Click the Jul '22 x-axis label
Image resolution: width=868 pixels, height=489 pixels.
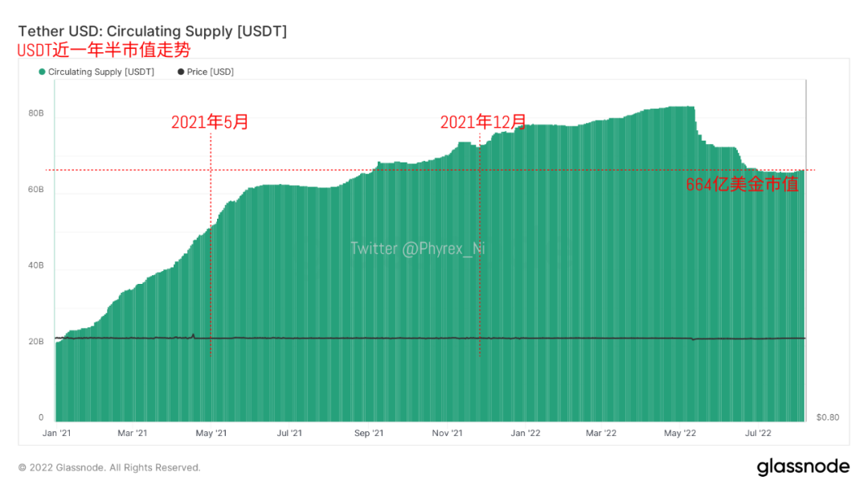point(756,433)
